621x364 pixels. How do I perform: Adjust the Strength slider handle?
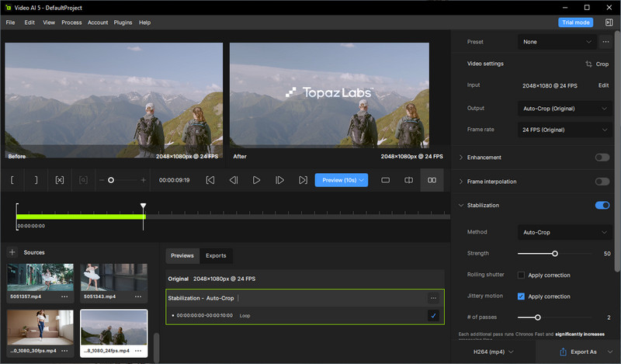coord(555,254)
